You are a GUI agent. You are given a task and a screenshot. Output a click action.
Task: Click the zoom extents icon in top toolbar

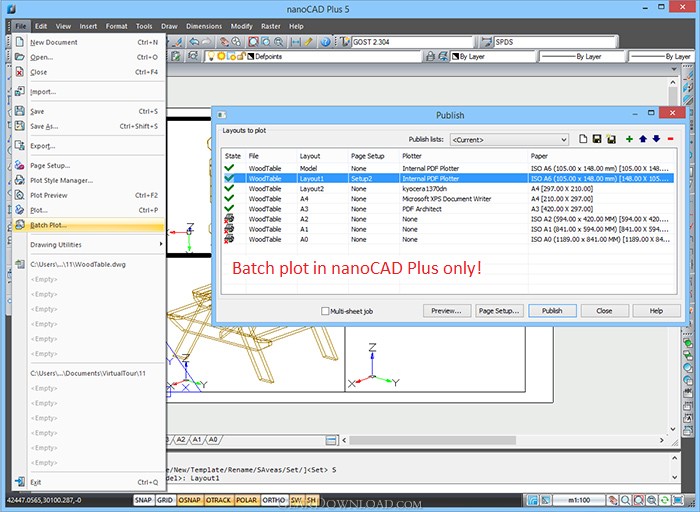pyautogui.click(x=254, y=42)
